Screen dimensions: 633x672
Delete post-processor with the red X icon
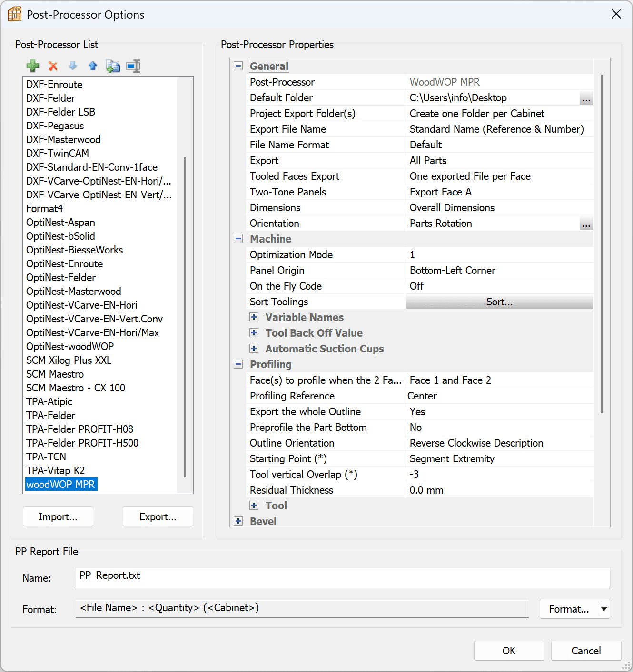[x=53, y=66]
